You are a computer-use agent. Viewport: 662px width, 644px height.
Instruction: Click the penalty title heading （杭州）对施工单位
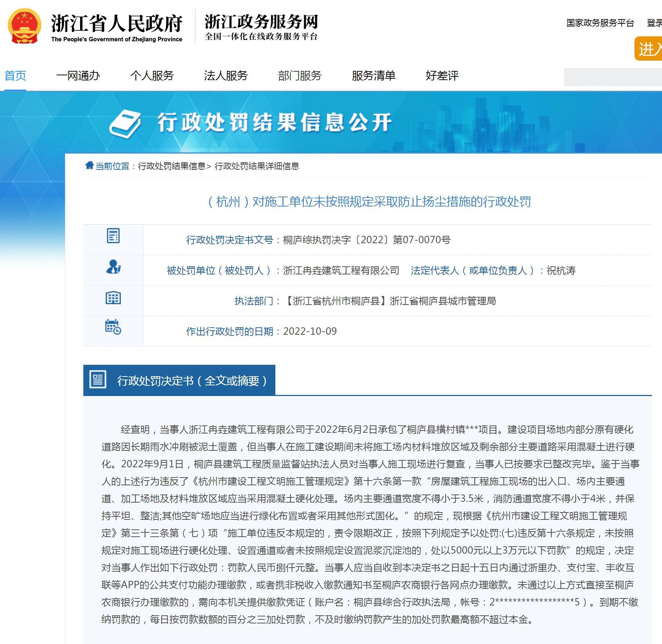(368, 202)
